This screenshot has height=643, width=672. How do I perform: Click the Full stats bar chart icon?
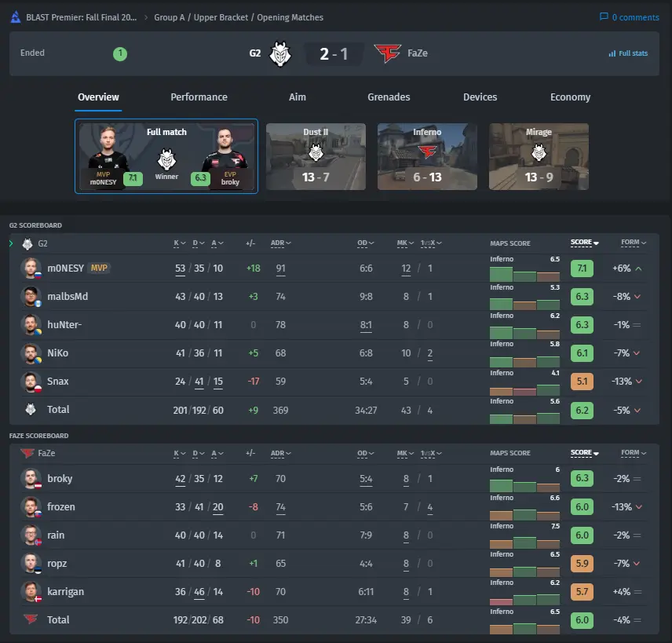tap(612, 53)
